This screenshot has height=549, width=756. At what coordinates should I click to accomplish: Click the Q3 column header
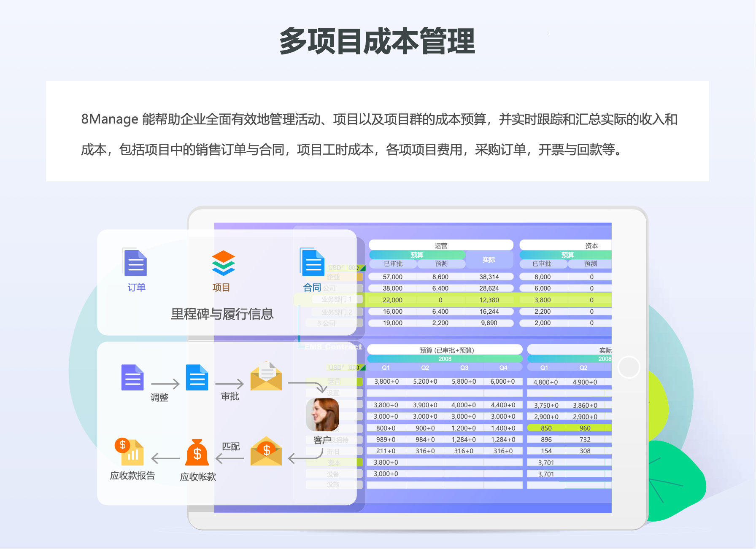point(464,368)
